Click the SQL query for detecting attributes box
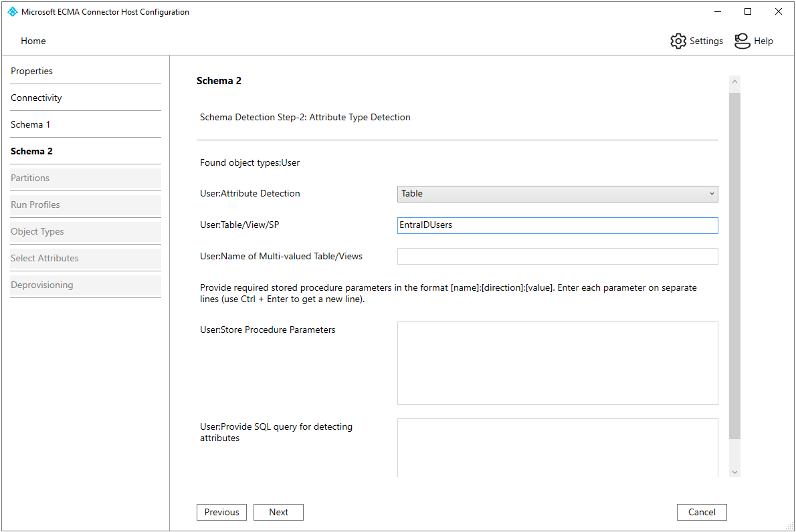Screen dimensions: 796x532 pos(557,446)
